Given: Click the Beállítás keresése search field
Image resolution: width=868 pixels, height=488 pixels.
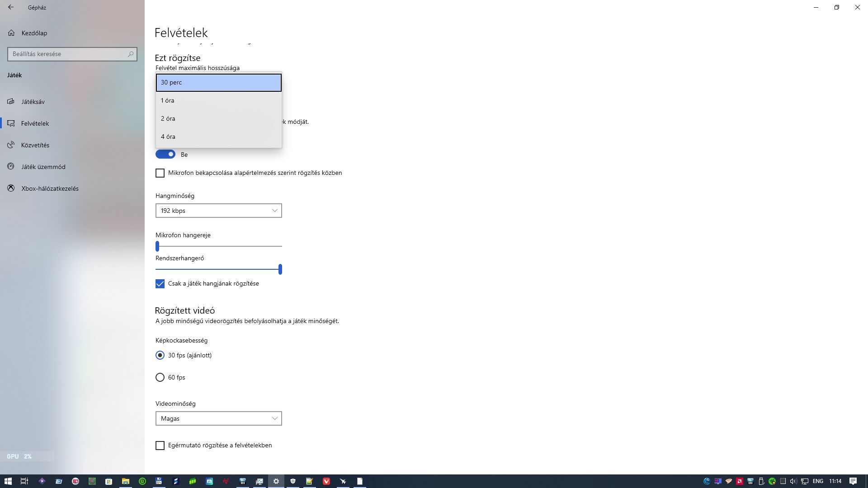Looking at the screenshot, I should click(68, 54).
